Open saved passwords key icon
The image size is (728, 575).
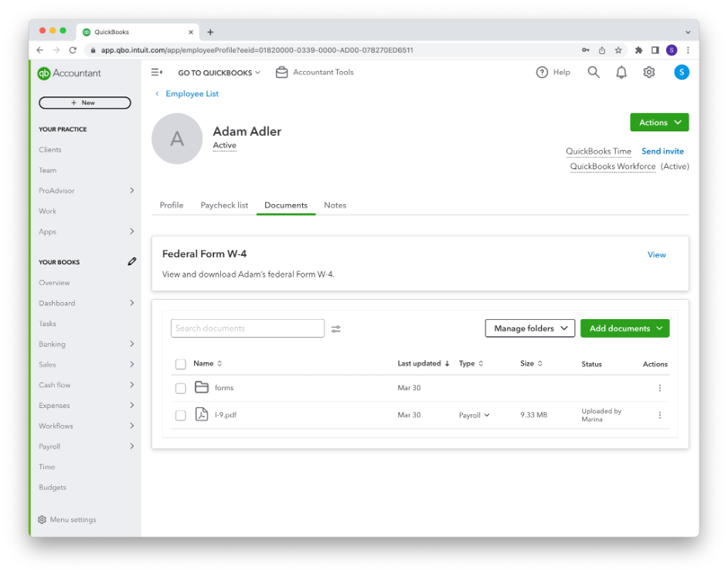[x=586, y=50]
